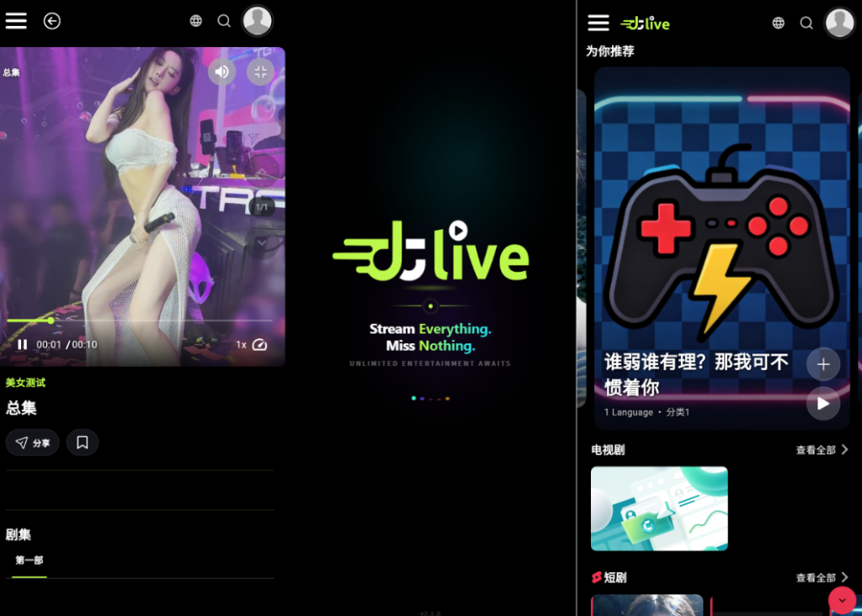The image size is (862, 616).
Task: Click the 总集 video title
Action: coord(21,408)
